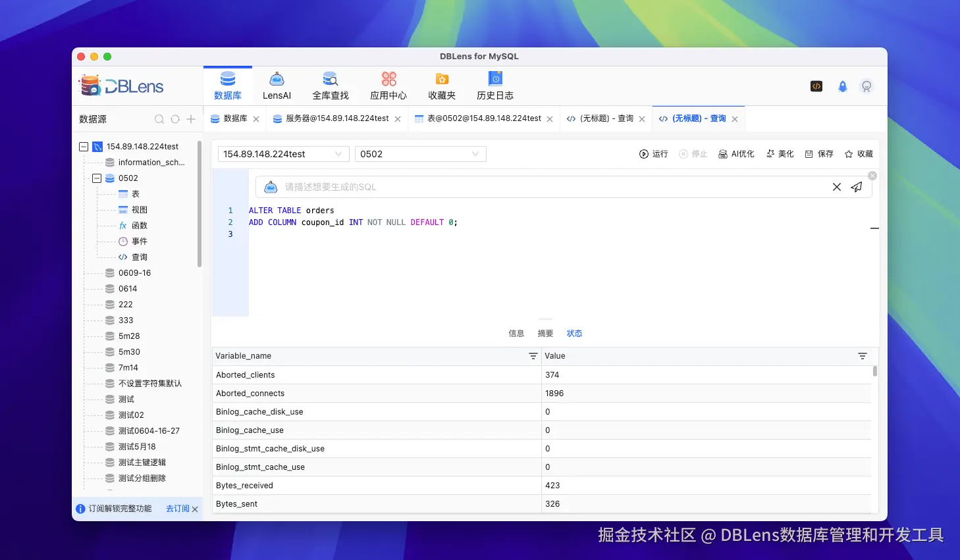
Task: Click the user avatar icon
Action: click(867, 86)
